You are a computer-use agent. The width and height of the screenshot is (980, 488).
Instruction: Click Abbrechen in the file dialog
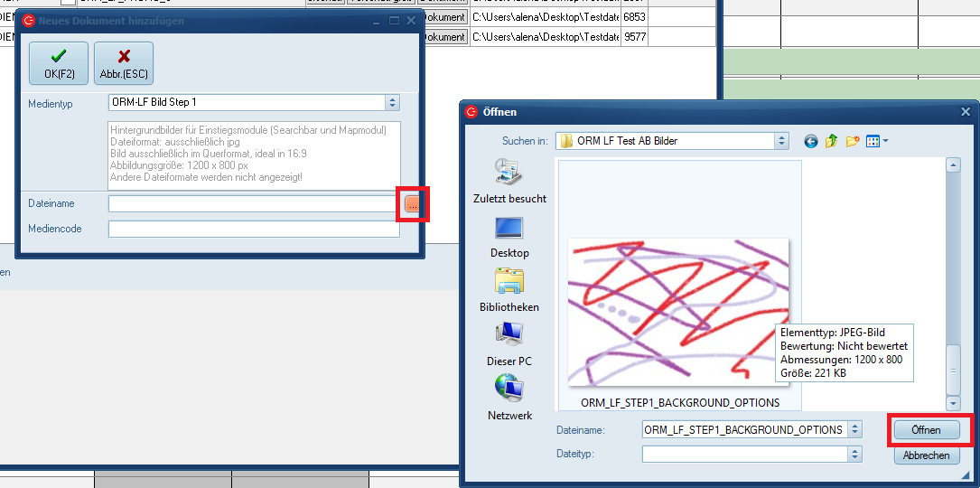(926, 455)
